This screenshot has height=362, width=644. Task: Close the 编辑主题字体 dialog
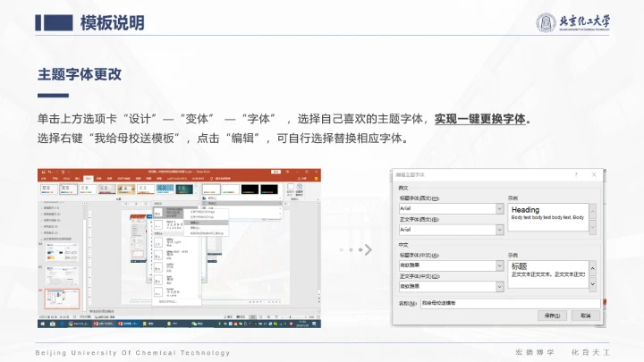[x=594, y=175]
